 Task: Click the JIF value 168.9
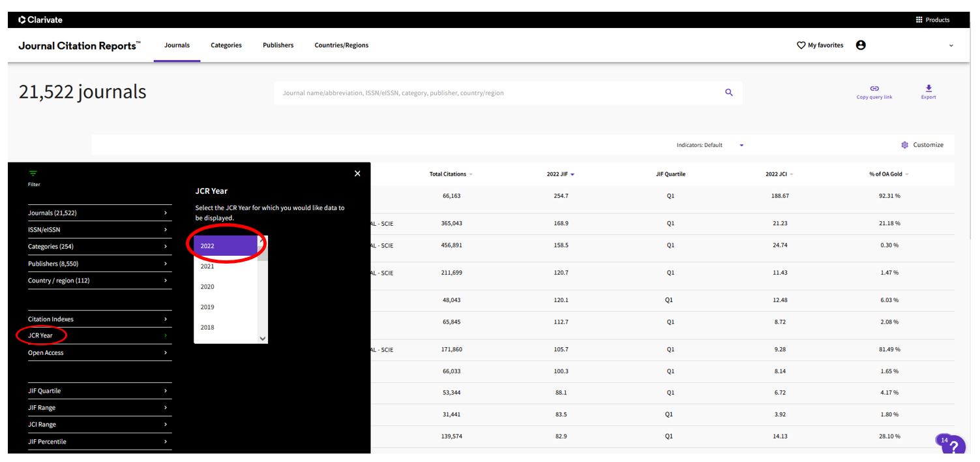click(x=561, y=223)
